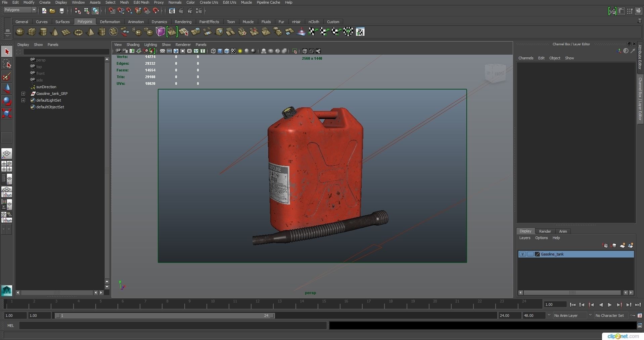This screenshot has height=340, width=644.
Task: Open the Layers menu in layer editor
Action: (x=525, y=238)
